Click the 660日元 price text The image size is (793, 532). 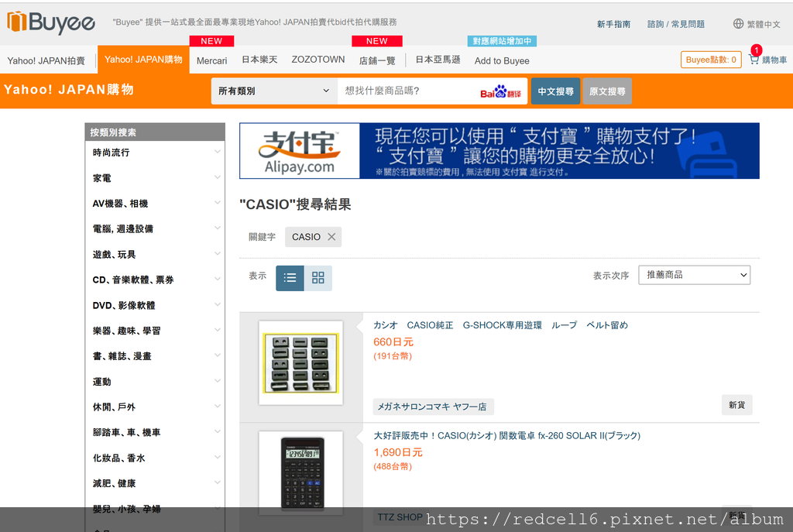393,342
